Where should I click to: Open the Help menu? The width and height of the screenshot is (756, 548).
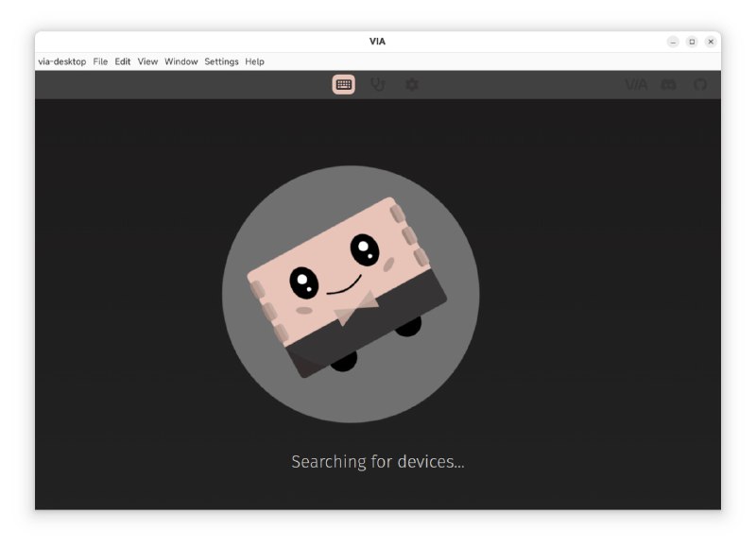pyautogui.click(x=254, y=61)
